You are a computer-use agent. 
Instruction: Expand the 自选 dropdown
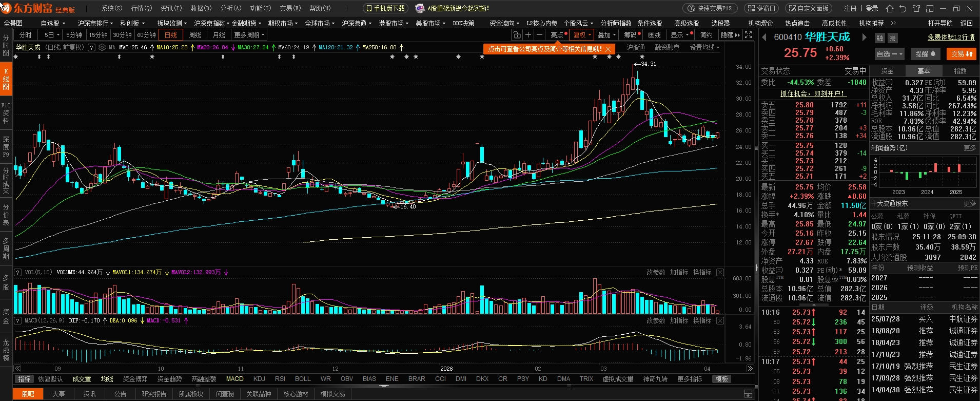[890, 54]
